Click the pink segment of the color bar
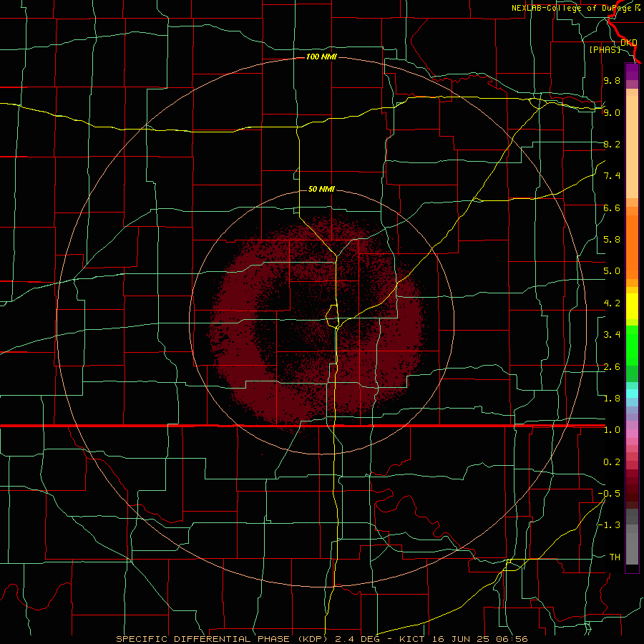 [632, 434]
